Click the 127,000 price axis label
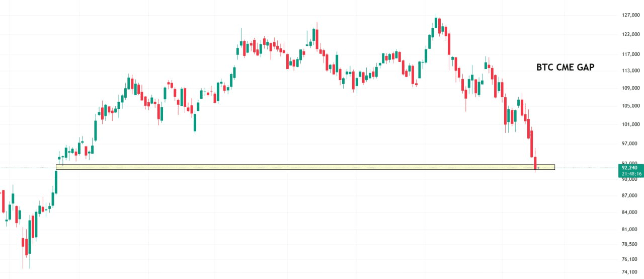Image resolution: width=644 pixels, height=279 pixels. pyautogui.click(x=630, y=15)
